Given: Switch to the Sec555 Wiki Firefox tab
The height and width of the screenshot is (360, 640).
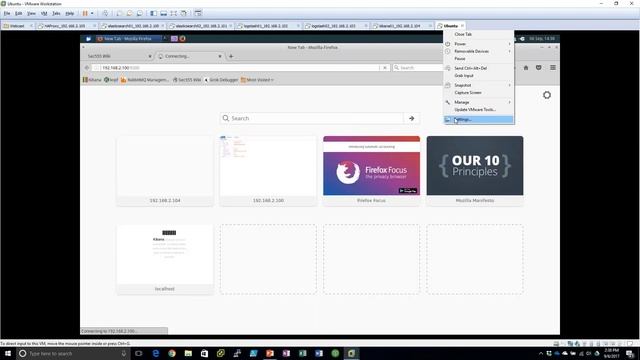Looking at the screenshot, I should (x=116, y=56).
